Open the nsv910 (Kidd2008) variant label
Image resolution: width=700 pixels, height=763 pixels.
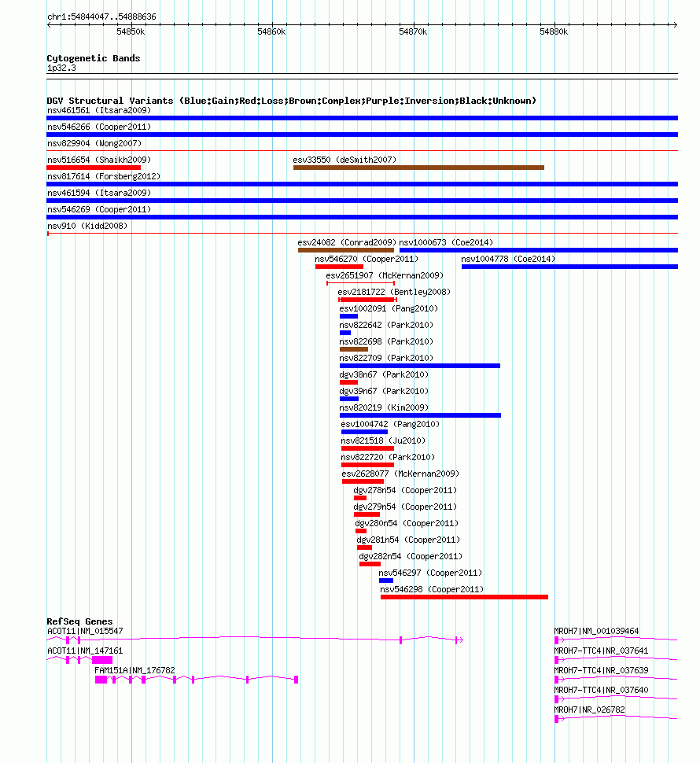tap(87, 227)
